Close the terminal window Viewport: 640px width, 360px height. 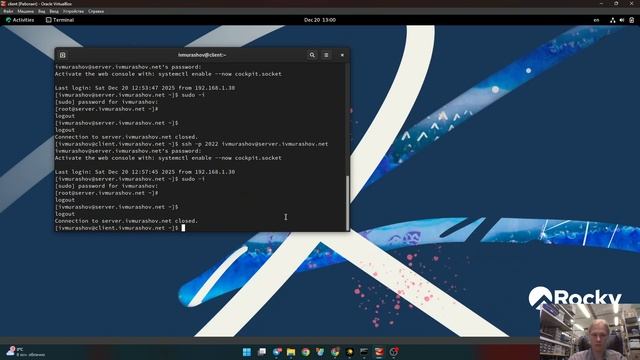point(342,55)
